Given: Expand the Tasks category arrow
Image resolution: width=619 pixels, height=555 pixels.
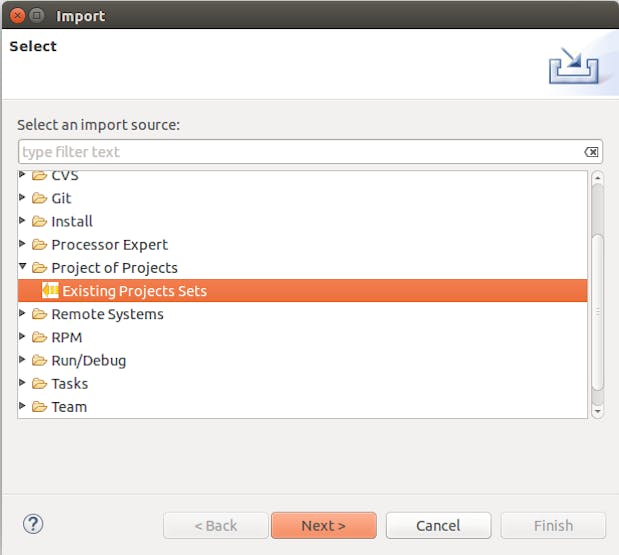Looking at the screenshot, I should (x=22, y=382).
